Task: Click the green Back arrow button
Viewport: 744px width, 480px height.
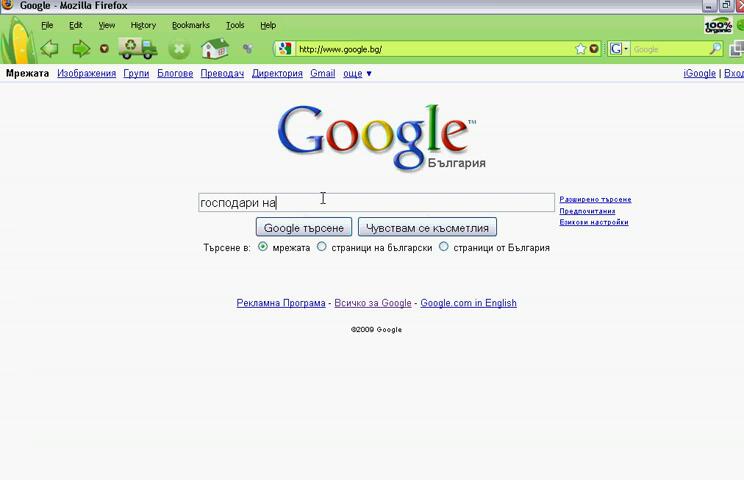Action: (x=49, y=48)
